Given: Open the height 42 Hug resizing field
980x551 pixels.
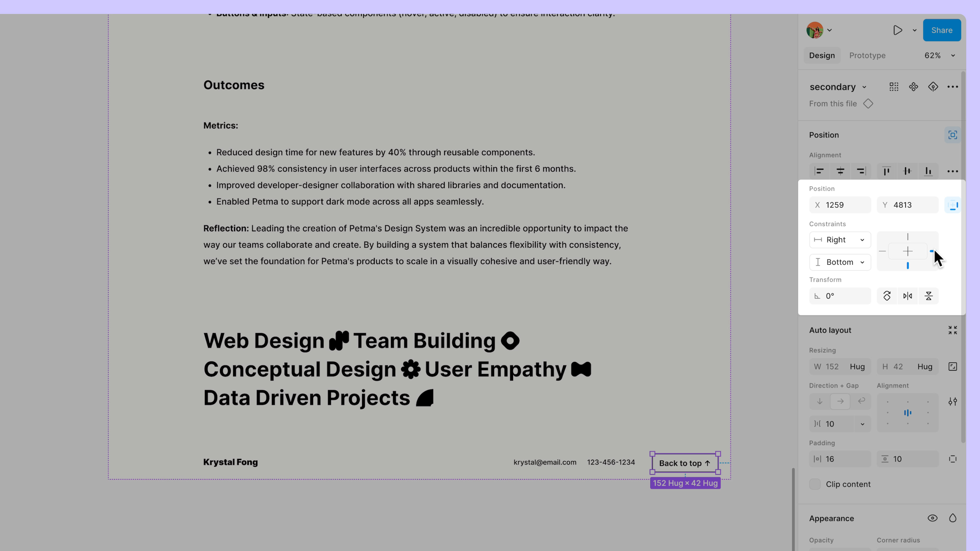Looking at the screenshot, I should (x=907, y=367).
